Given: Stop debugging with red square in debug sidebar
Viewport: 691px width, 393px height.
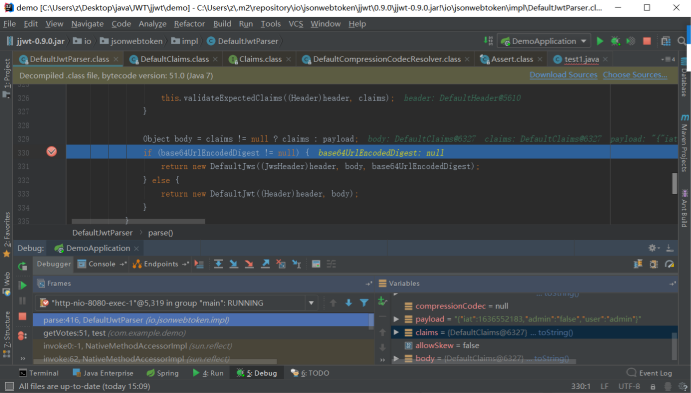Looking at the screenshot, I should coord(22,316).
